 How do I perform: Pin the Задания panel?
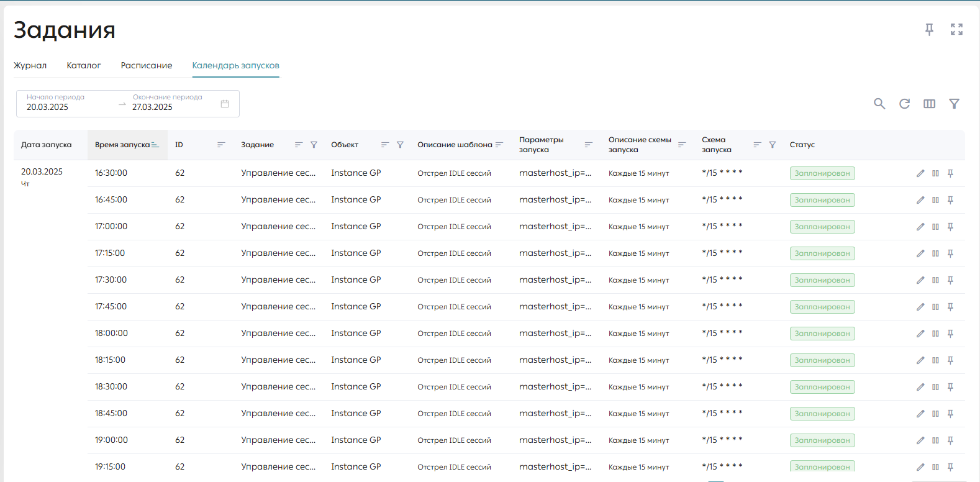[x=929, y=29]
